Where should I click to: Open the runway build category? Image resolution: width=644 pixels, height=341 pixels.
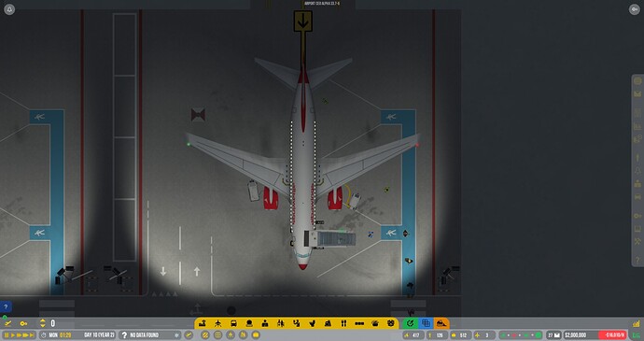[x=203, y=324]
